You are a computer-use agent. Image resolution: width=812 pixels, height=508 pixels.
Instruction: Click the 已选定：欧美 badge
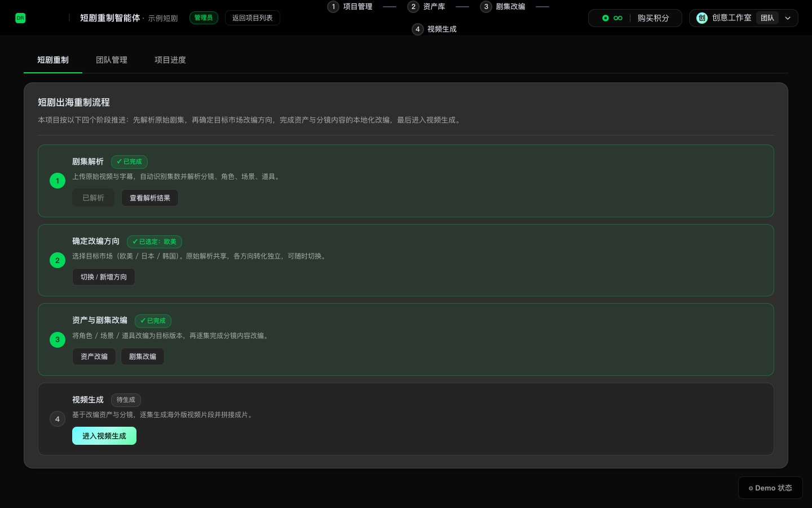(x=155, y=242)
